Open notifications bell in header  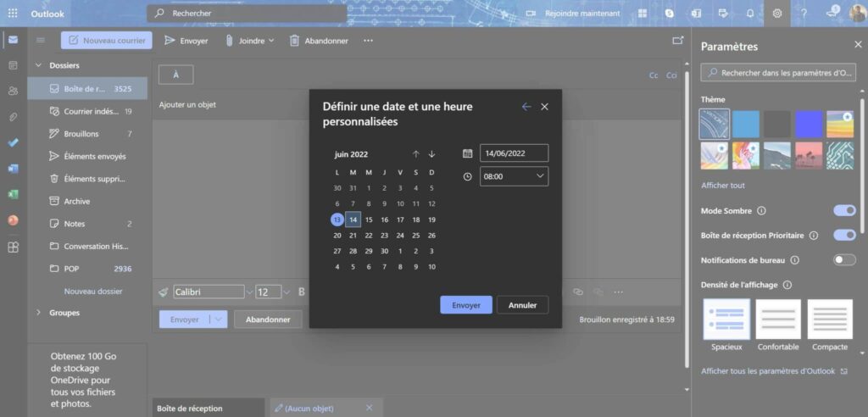click(750, 14)
